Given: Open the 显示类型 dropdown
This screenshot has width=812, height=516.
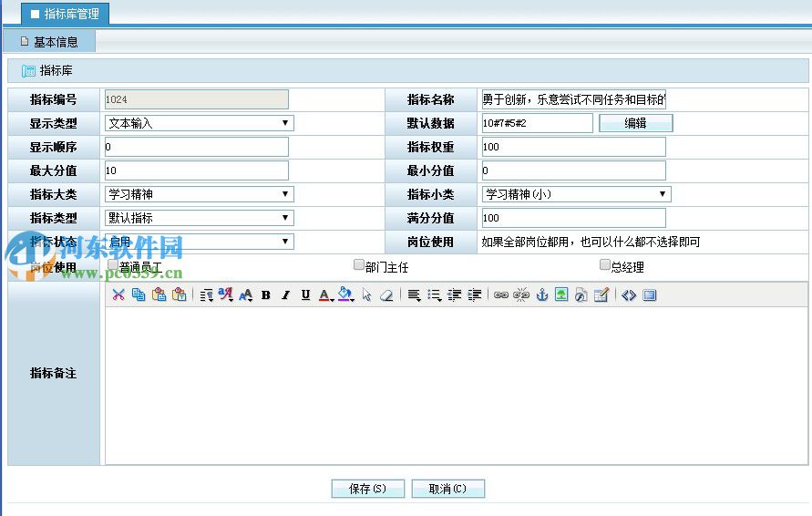Looking at the screenshot, I should [200, 123].
